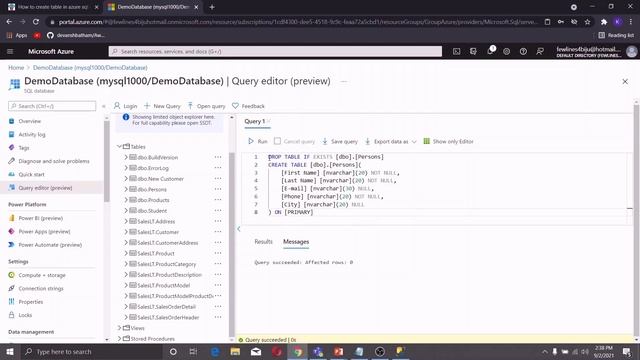Screen dimensions: 640x360
Task: Open the top bar feedback icon
Action: (540, 51)
